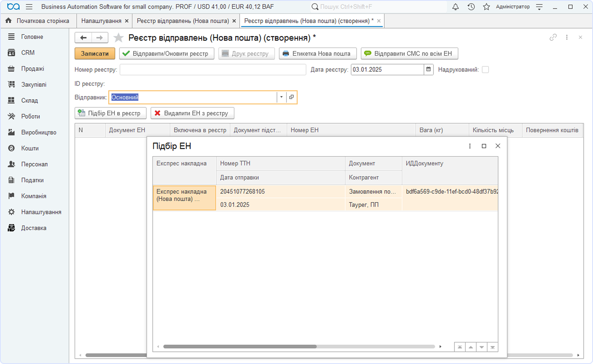
Task: Click Видалити ЕН з реєстру button
Action: tap(193, 113)
